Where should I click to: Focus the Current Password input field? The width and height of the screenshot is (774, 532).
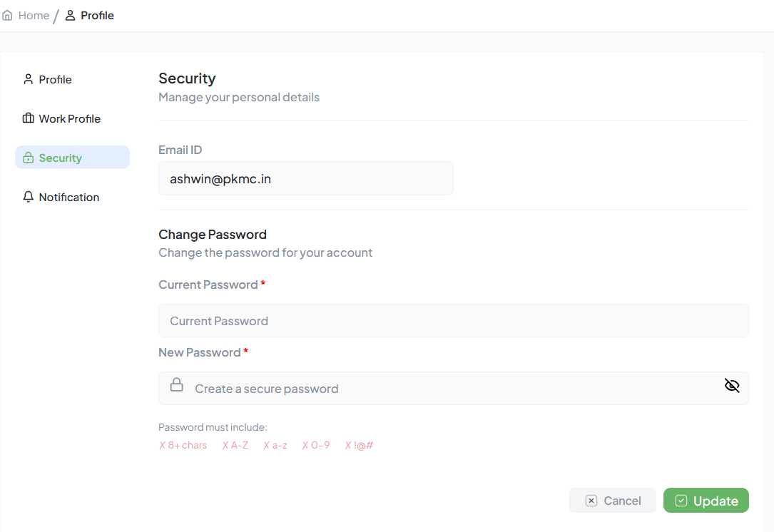click(453, 321)
